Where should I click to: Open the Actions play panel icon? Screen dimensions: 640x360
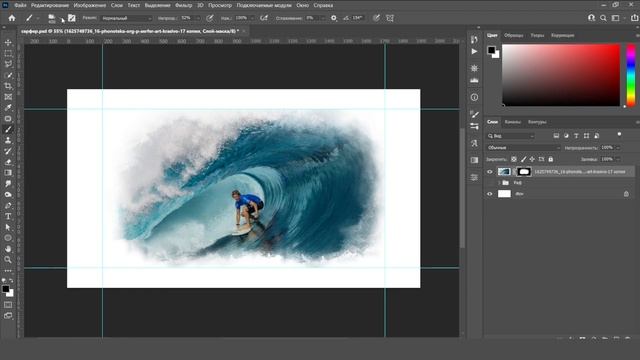point(474,51)
